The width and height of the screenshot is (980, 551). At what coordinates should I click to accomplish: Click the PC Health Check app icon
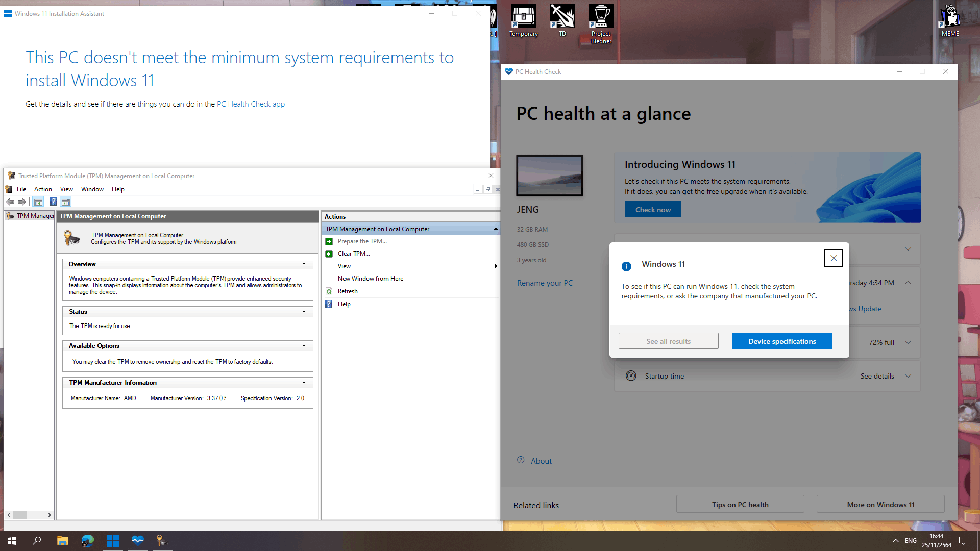[x=509, y=71]
